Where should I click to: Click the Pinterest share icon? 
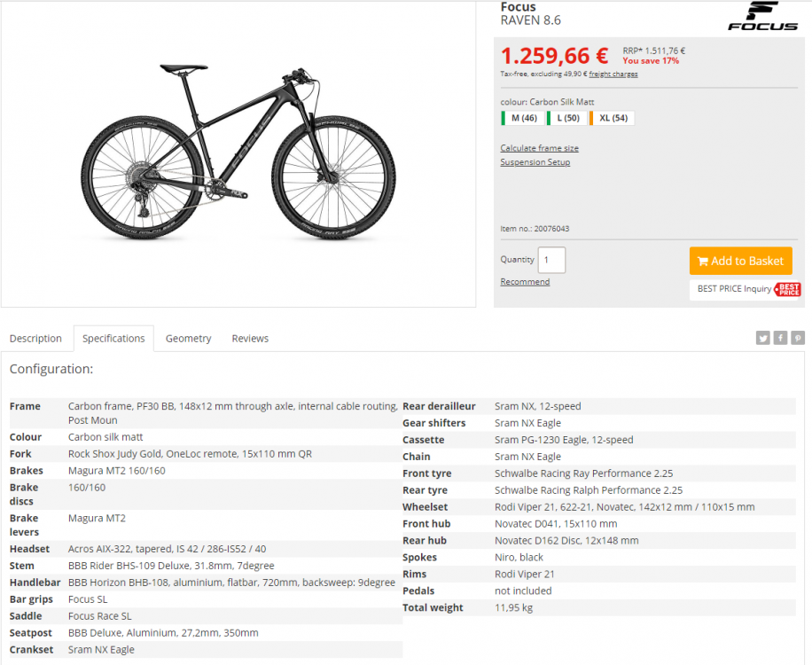(798, 338)
